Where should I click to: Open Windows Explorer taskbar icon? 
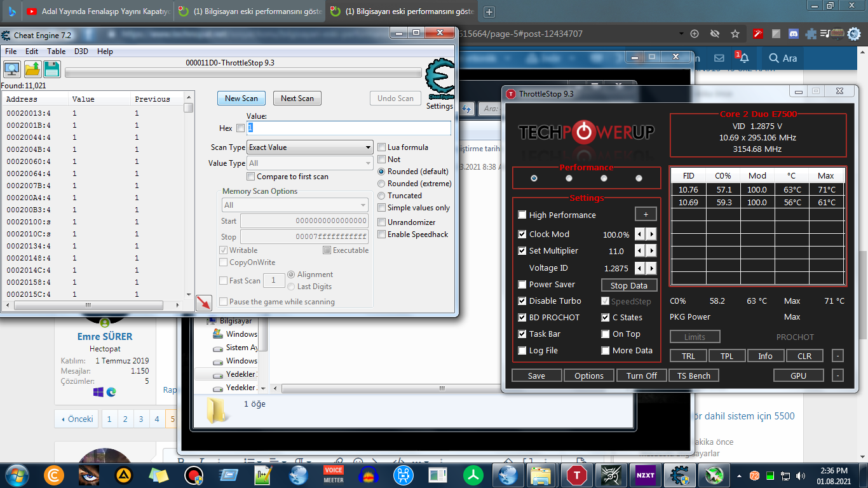point(541,475)
